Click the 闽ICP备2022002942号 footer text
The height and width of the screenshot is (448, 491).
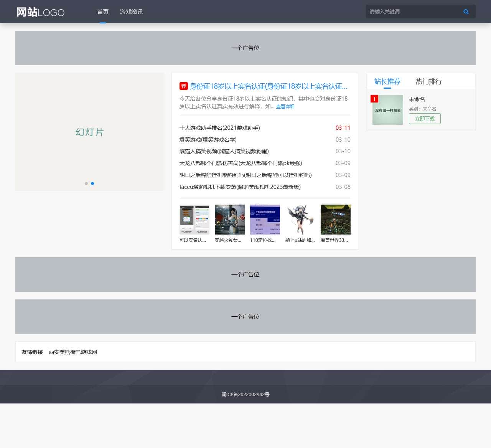[x=245, y=394]
